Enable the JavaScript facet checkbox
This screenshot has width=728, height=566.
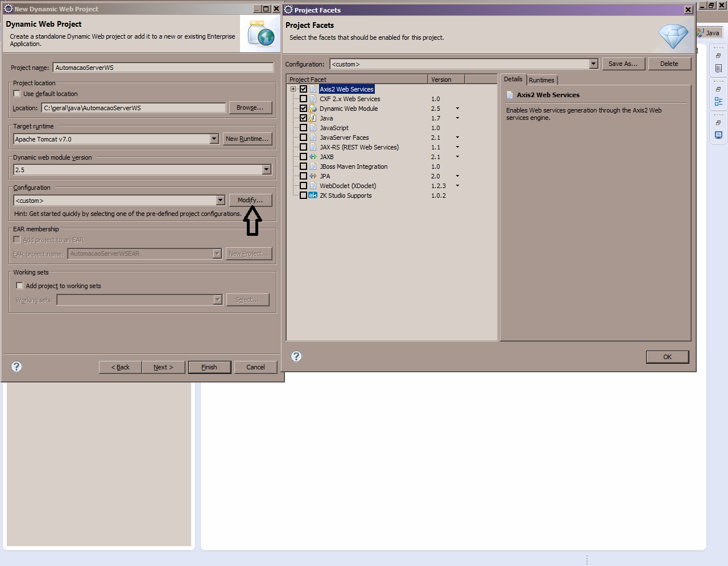click(303, 127)
